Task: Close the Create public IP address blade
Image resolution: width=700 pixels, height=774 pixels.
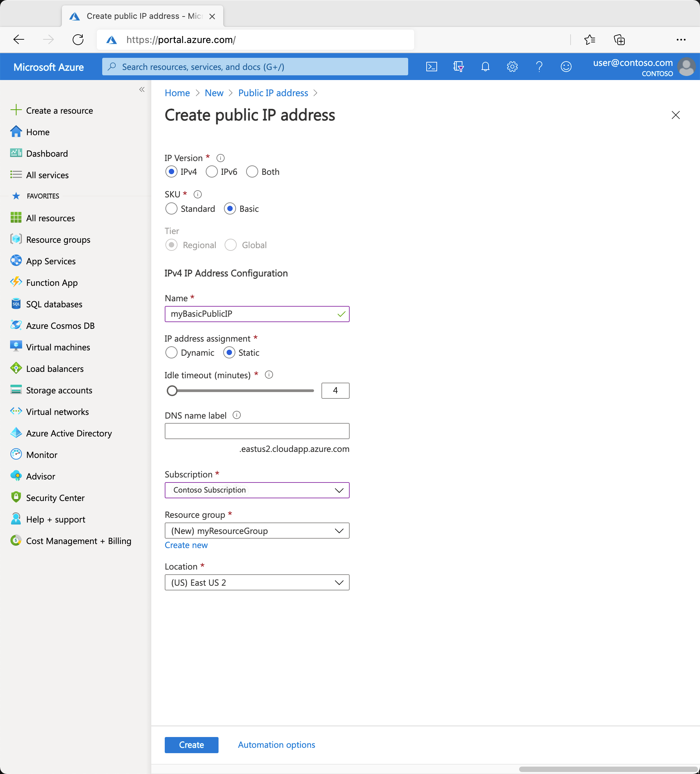Action: (676, 115)
